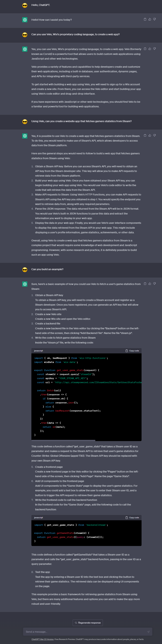Thumbs down the 'Hello! How can I assist' reply
The height and width of the screenshot is (644, 162).
155,19
